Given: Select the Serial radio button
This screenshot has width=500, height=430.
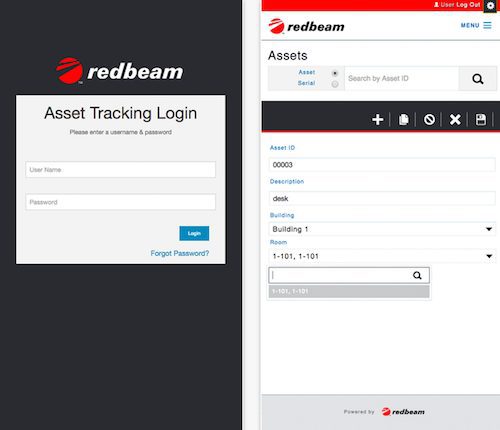Looking at the screenshot, I should tap(335, 84).
